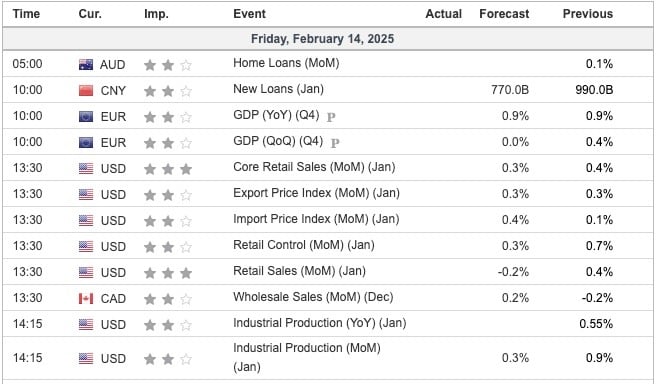Click the preliminary 'P' icon next to GDP (QoQ)
This screenshot has height=384, width=657.
point(335,143)
